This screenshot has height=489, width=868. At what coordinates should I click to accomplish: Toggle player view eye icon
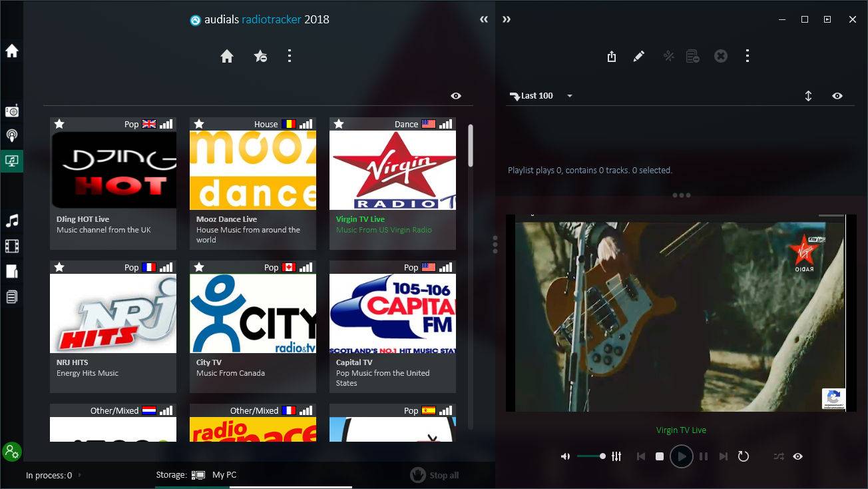tap(797, 456)
